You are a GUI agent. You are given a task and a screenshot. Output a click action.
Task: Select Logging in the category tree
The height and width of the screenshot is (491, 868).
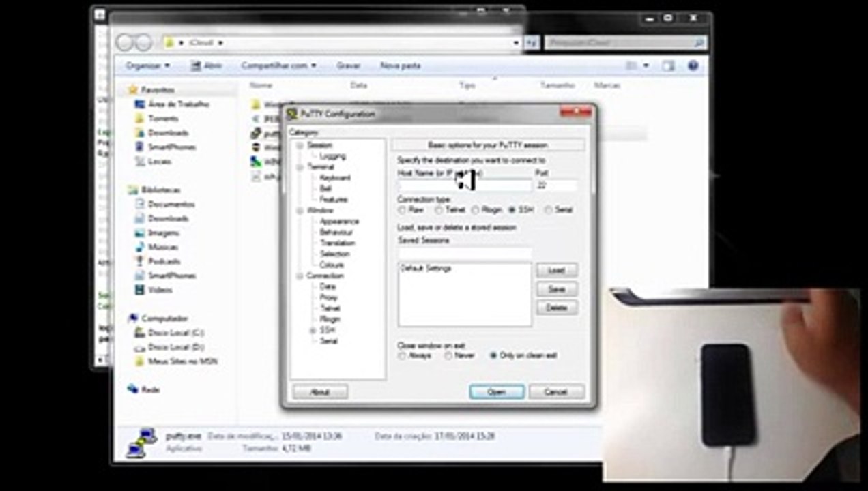pyautogui.click(x=332, y=156)
